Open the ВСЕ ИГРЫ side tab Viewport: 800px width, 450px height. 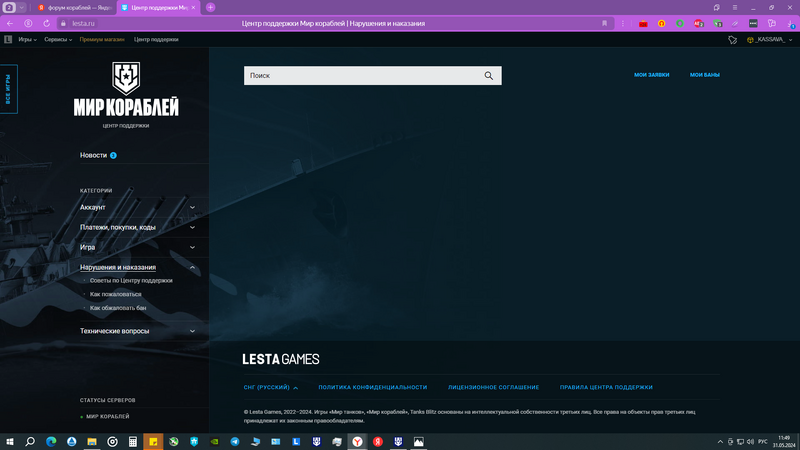click(x=8, y=89)
